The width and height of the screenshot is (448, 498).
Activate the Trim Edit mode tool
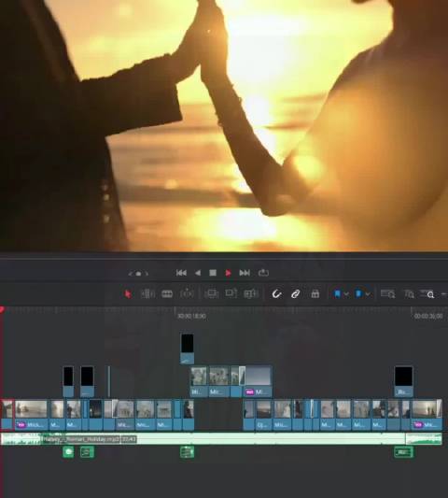(x=147, y=293)
